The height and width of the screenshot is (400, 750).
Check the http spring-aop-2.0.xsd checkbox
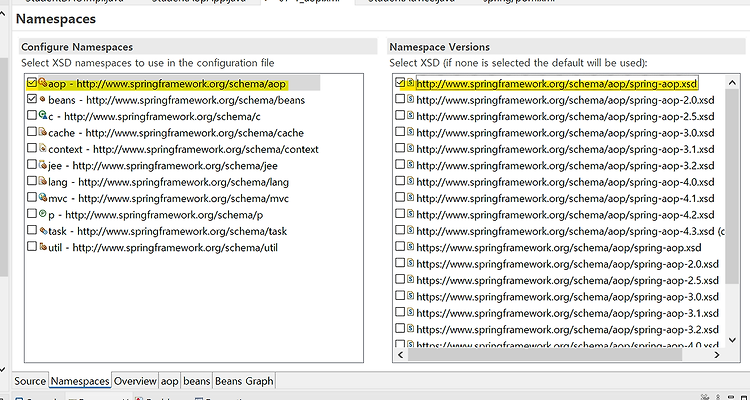pos(400,99)
